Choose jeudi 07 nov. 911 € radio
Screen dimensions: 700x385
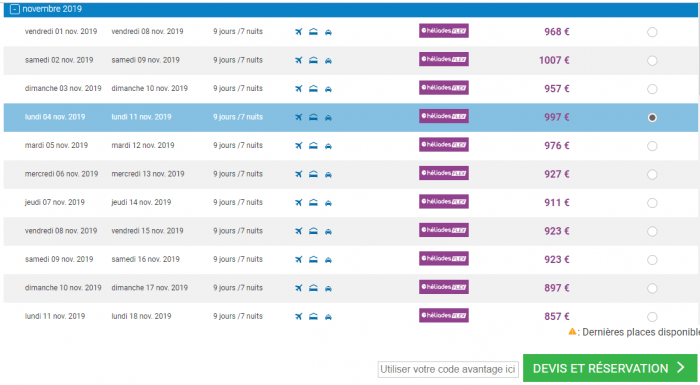(652, 203)
